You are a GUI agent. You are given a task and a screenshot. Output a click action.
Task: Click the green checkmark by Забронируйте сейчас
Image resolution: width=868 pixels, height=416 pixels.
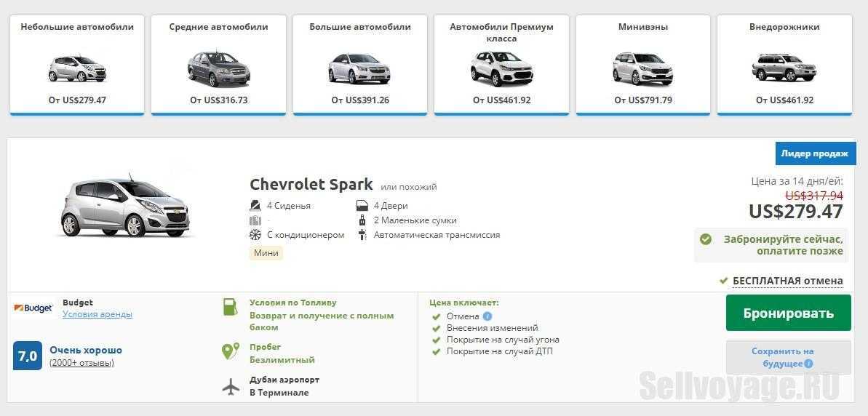(705, 239)
